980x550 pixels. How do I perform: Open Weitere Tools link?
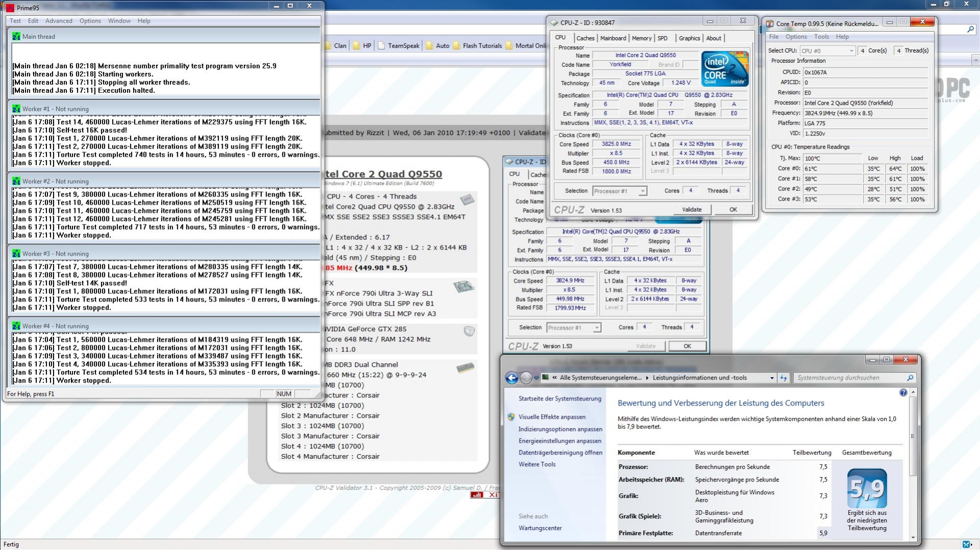[x=537, y=464]
